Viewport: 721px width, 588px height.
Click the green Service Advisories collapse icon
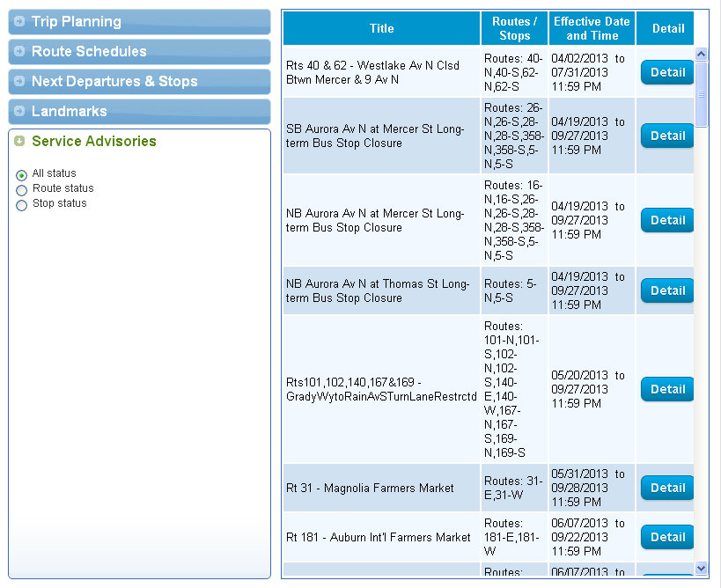point(19,141)
